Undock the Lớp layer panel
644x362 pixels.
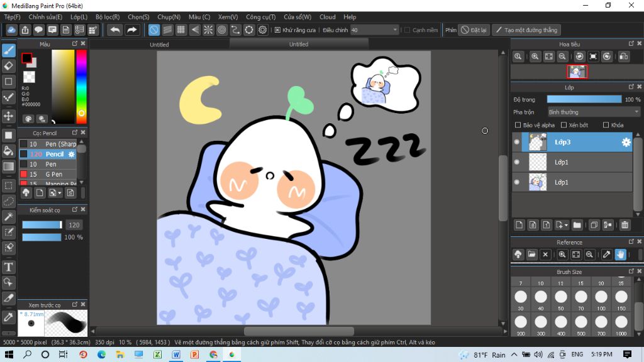(631, 87)
